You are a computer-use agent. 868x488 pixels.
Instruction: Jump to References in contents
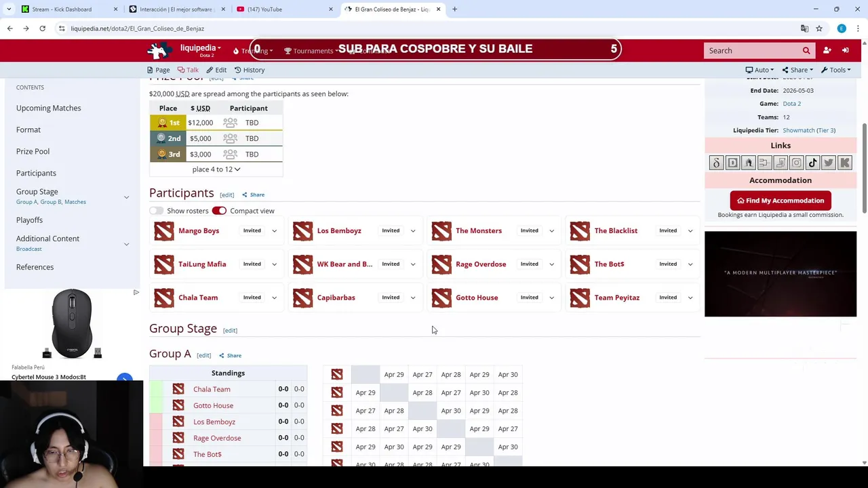35,267
